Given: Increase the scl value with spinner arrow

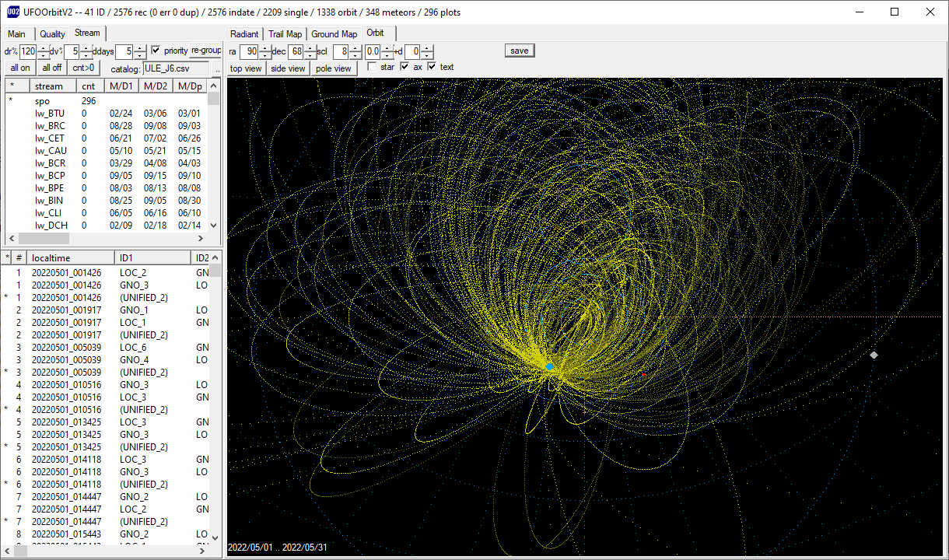Looking at the screenshot, I should pos(355,47).
